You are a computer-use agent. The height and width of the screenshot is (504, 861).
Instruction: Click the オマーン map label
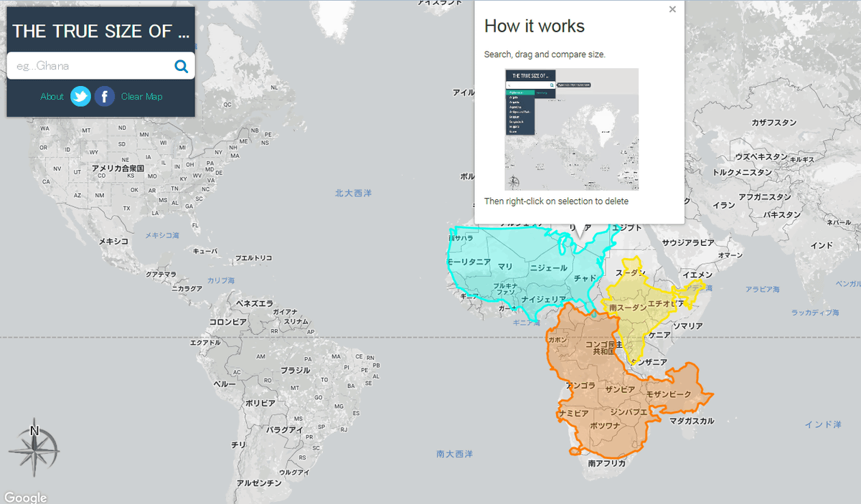pyautogui.click(x=730, y=255)
